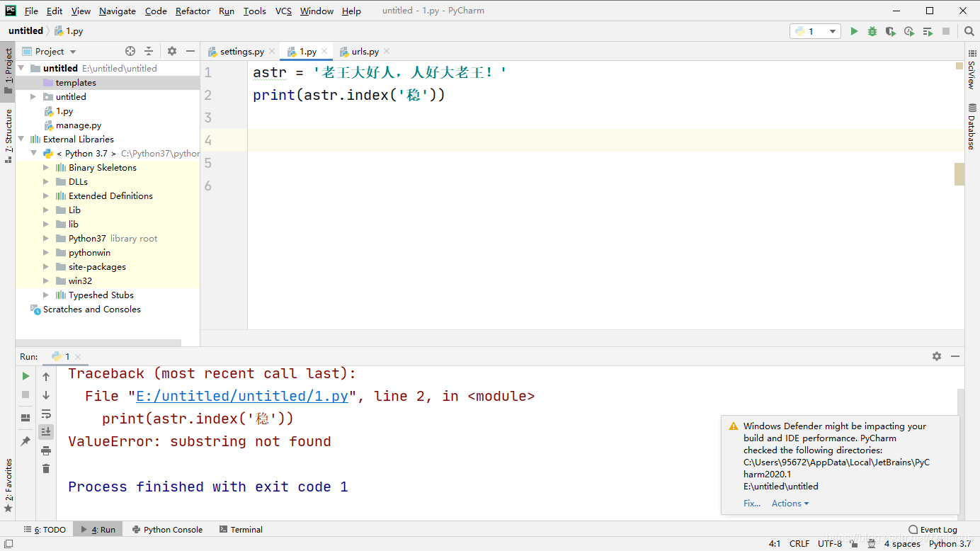Rerun program in Run panel
The image size is (980, 551).
click(x=26, y=376)
